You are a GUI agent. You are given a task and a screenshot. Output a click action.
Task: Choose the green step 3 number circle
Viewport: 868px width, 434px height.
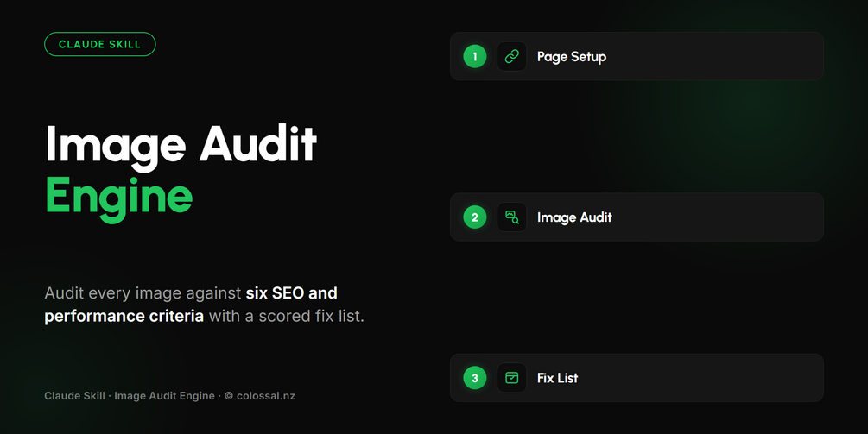(x=474, y=378)
